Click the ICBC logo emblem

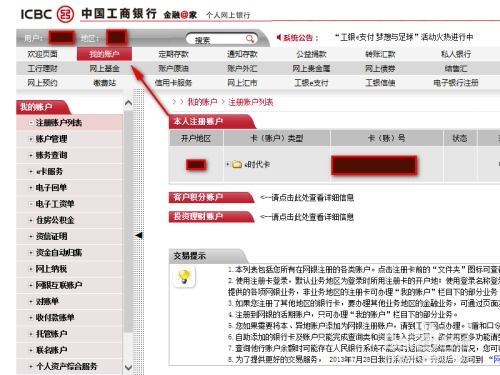click(65, 14)
